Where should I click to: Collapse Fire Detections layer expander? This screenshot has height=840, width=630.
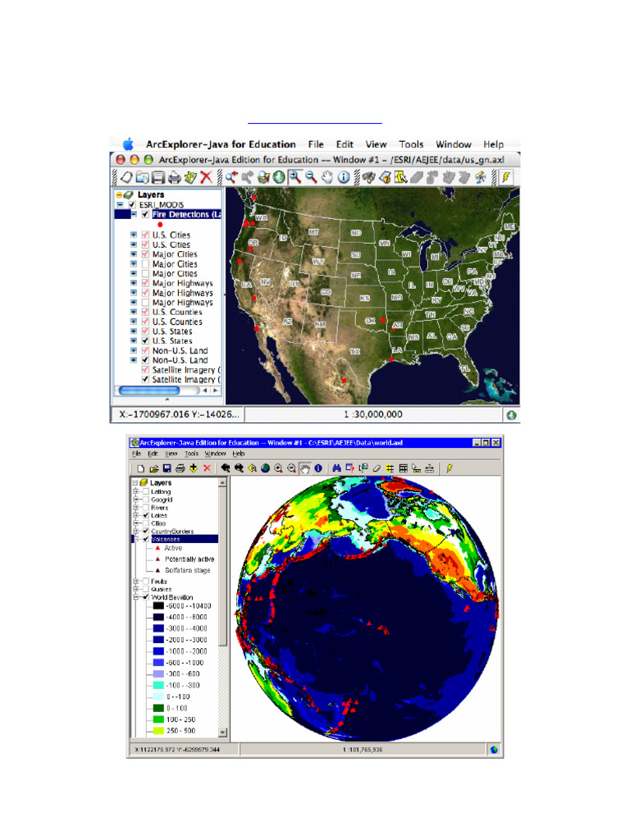pos(134,214)
